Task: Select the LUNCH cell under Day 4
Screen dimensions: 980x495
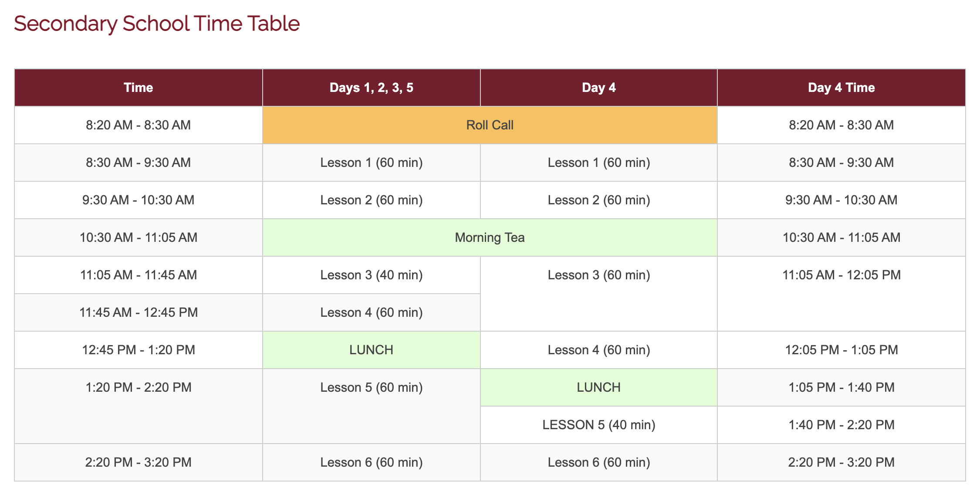Action: point(598,387)
